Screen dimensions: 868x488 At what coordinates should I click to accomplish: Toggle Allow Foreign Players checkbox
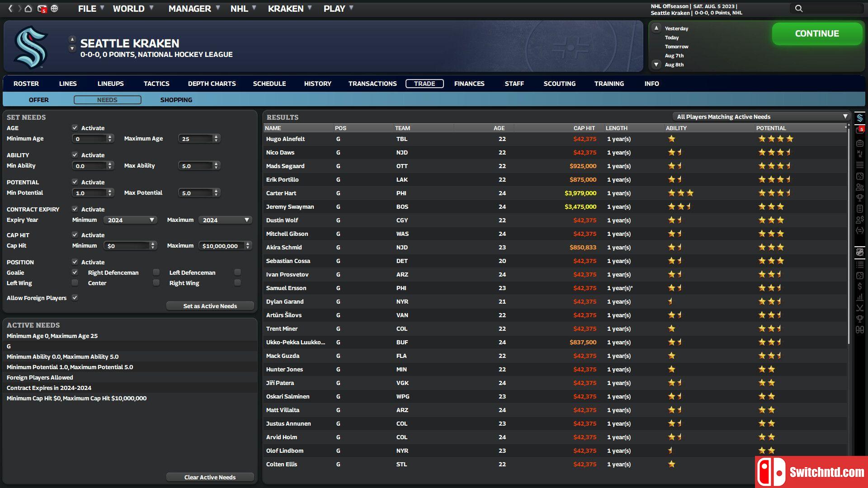(74, 298)
